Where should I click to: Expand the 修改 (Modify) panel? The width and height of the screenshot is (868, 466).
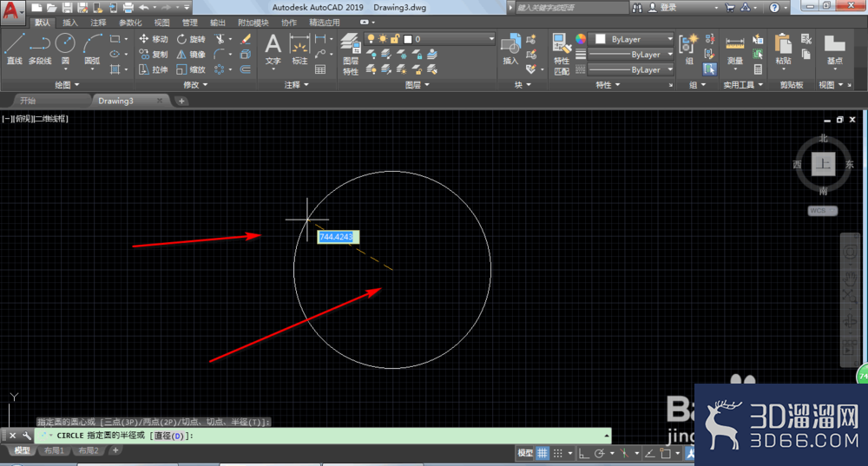[x=195, y=85]
